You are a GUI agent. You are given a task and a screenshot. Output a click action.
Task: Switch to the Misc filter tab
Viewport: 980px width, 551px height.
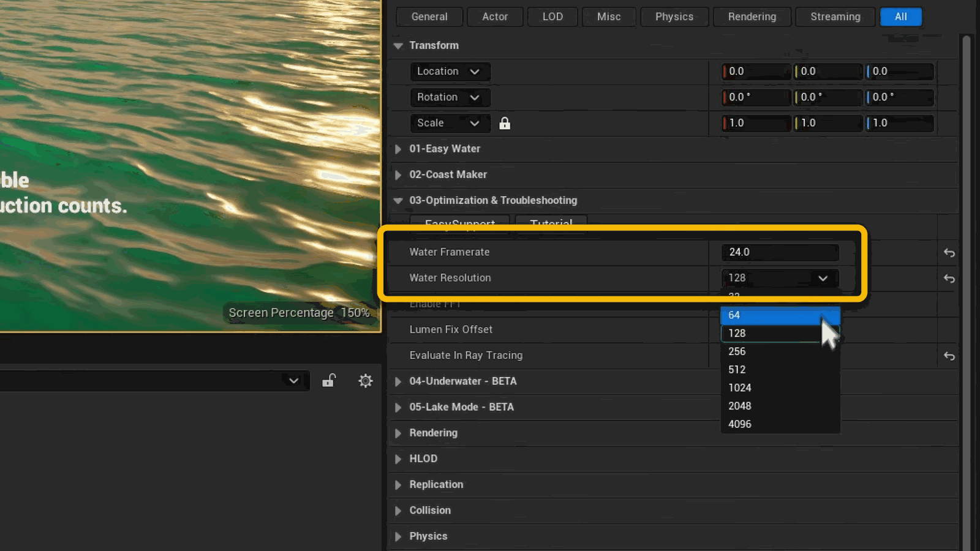click(x=609, y=17)
